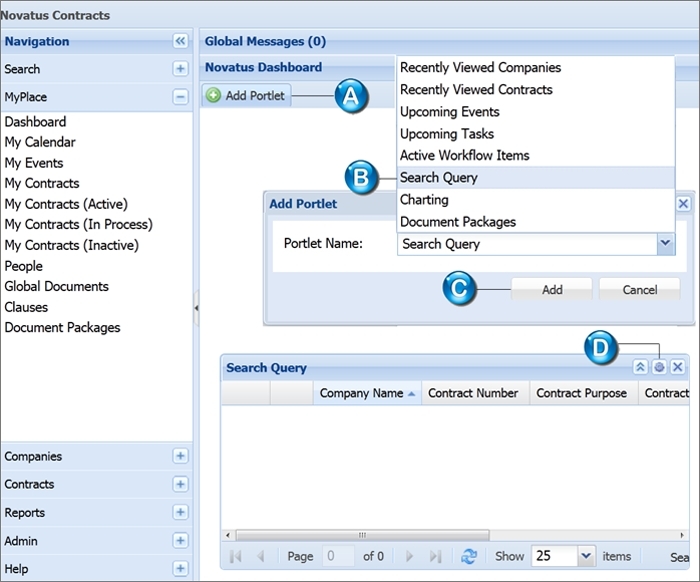Expand the Help section
700x582 pixels.
[180, 569]
